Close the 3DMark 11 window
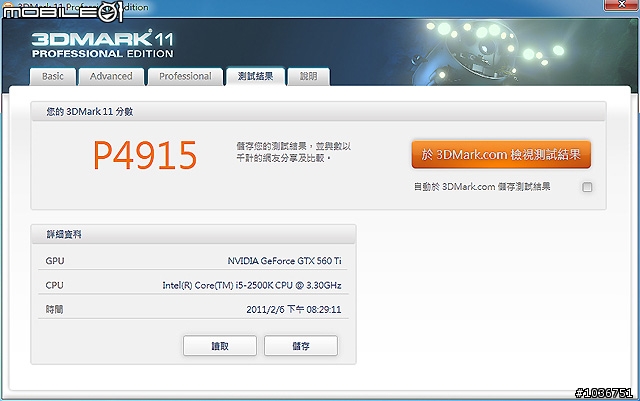The image size is (640, 401). point(621,4)
